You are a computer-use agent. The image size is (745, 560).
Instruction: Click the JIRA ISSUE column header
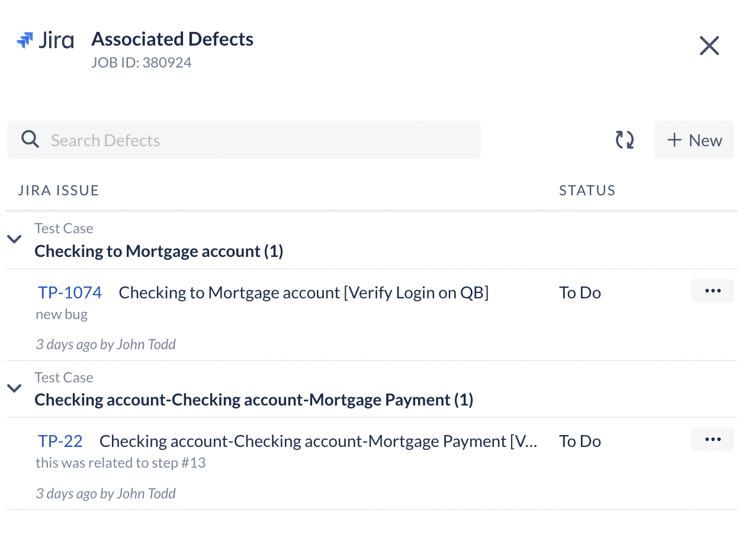(59, 190)
